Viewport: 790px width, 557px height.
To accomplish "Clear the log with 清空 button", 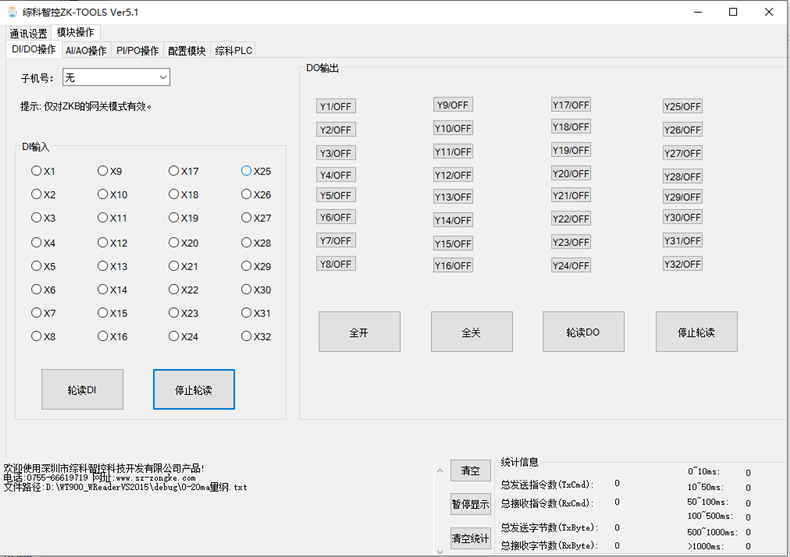I will (x=471, y=470).
